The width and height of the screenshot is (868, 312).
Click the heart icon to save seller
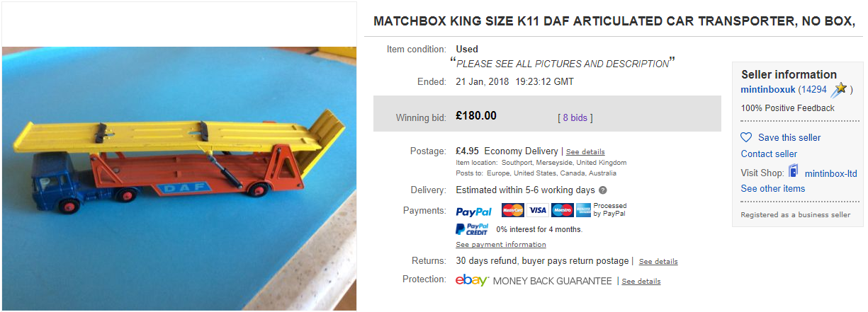[x=746, y=137]
